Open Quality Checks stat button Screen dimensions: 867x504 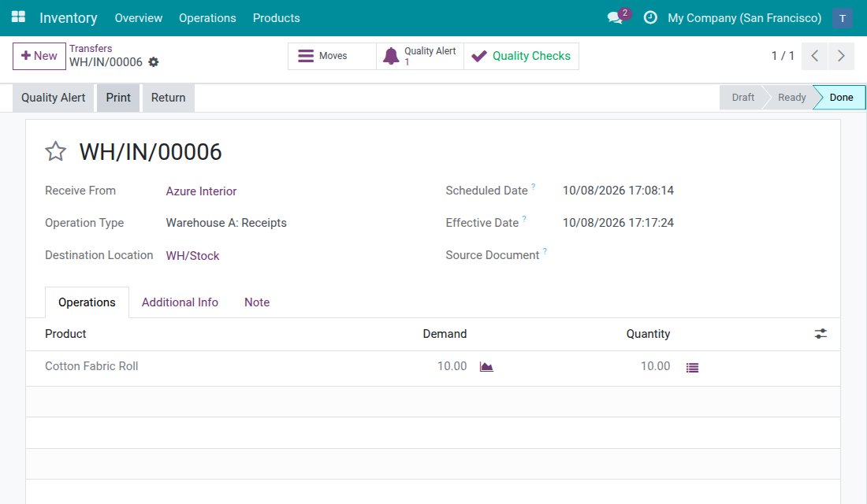[522, 56]
